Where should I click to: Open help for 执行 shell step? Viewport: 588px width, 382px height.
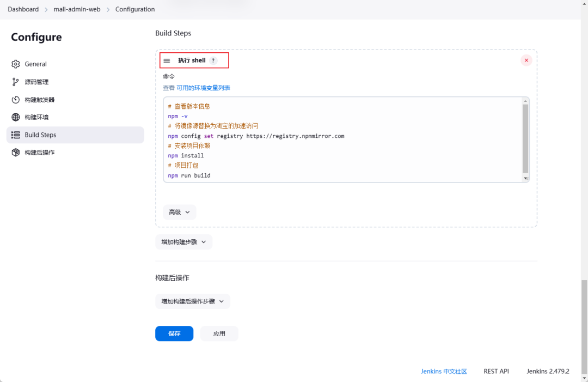(x=213, y=60)
